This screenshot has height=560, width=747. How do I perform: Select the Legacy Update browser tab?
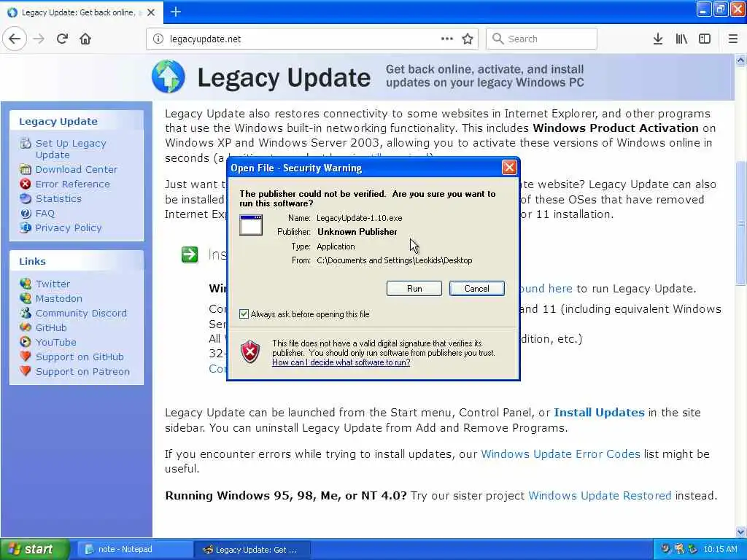pyautogui.click(x=81, y=12)
